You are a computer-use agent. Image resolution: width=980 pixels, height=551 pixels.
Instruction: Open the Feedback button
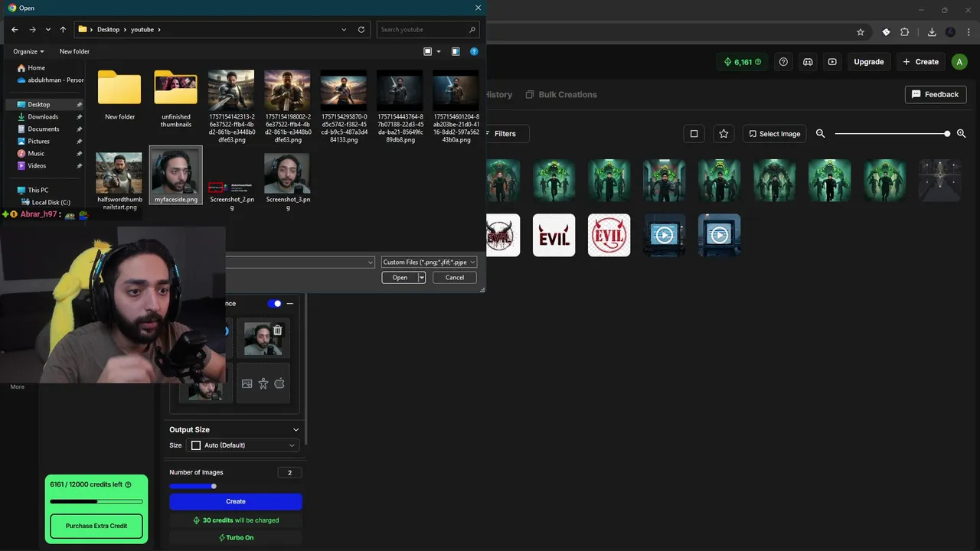click(x=935, y=94)
